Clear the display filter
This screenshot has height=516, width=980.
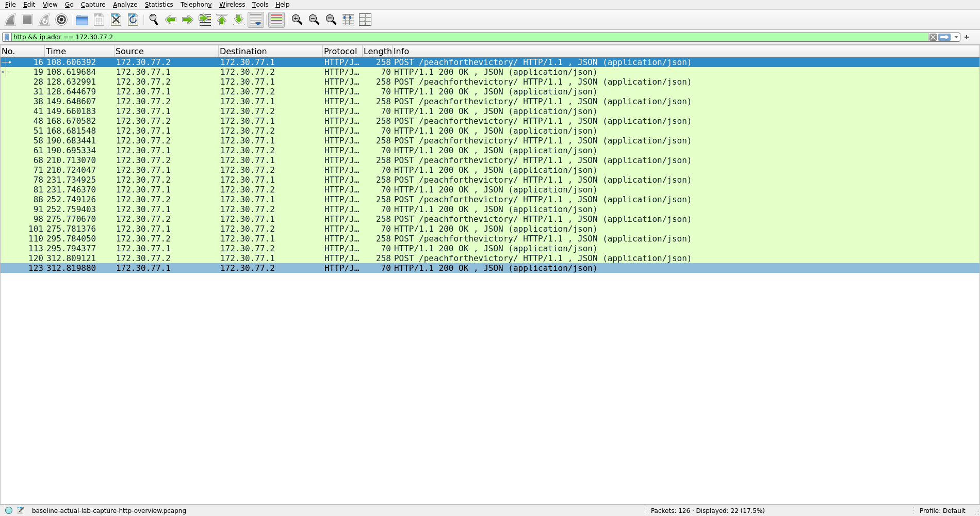coord(933,37)
